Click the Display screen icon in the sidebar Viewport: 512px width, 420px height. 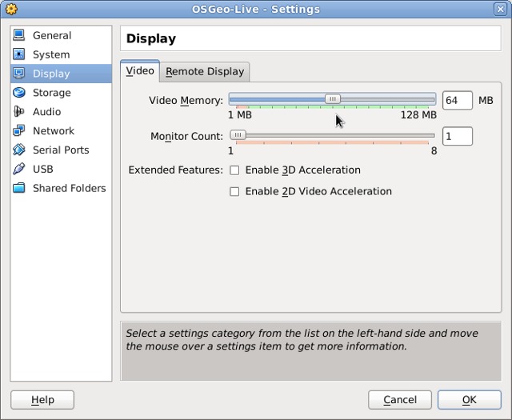coord(18,73)
